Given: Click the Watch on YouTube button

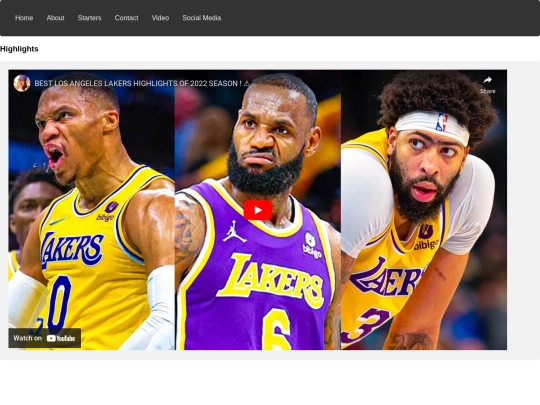Looking at the screenshot, I should [45, 338].
